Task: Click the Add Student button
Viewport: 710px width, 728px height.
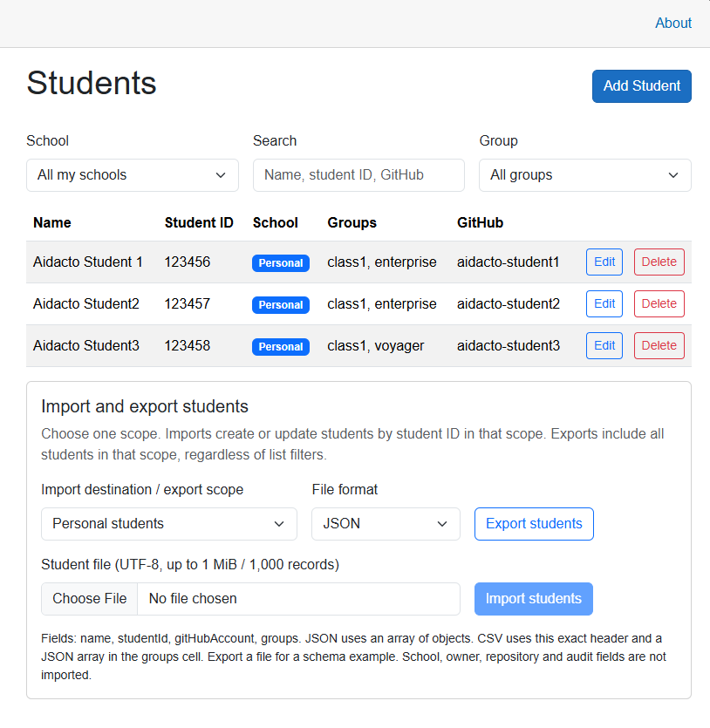Action: [642, 86]
